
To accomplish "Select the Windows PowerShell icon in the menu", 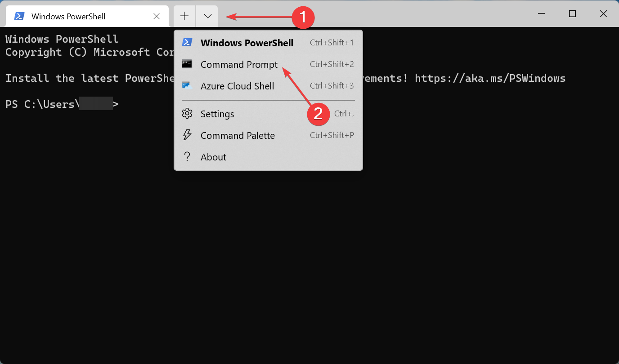I will pyautogui.click(x=187, y=42).
